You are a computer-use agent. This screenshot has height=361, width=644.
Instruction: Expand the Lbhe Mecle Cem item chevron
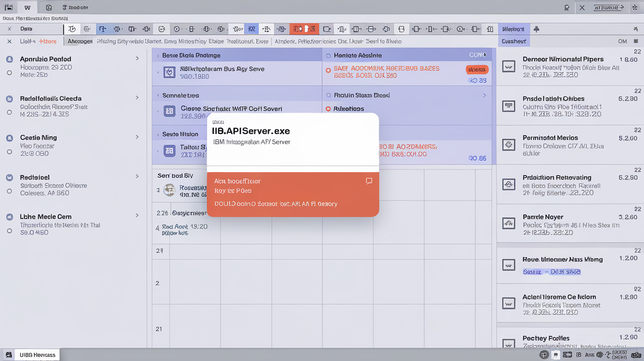137,215
